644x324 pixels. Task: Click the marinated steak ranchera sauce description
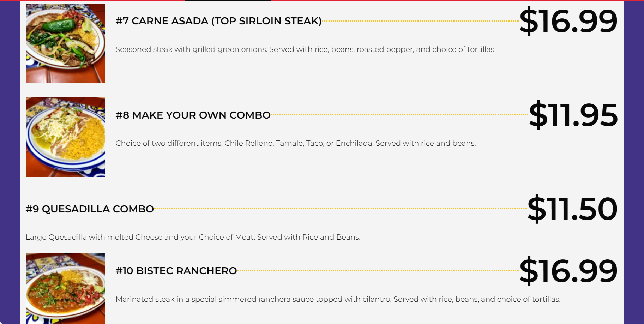pyautogui.click(x=338, y=299)
